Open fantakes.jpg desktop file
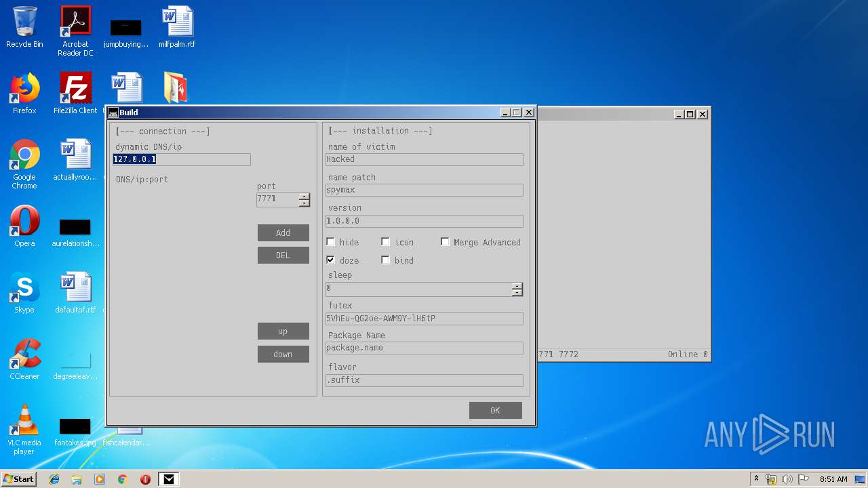868x488 pixels. (x=75, y=431)
